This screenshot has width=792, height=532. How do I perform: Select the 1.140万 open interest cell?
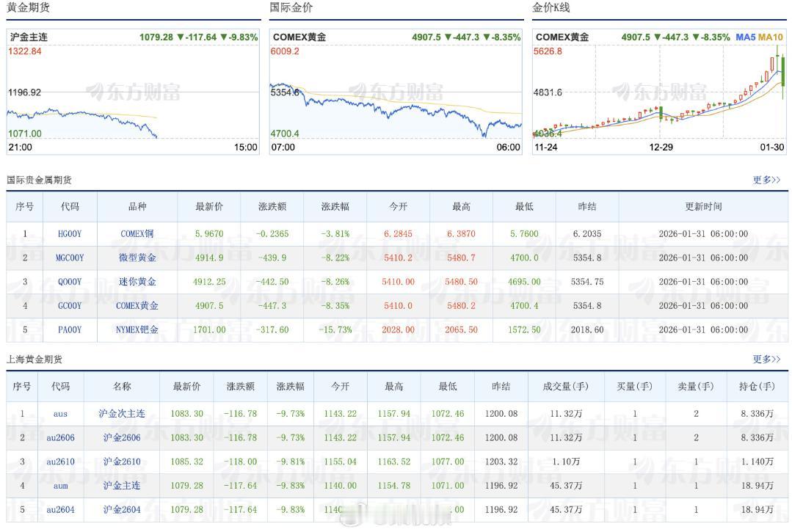click(757, 462)
